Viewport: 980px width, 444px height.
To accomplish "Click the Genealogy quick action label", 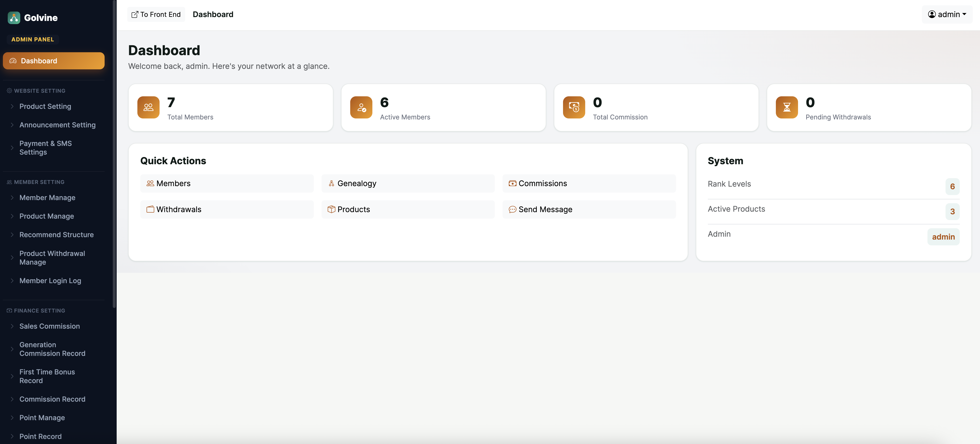I will [x=357, y=183].
